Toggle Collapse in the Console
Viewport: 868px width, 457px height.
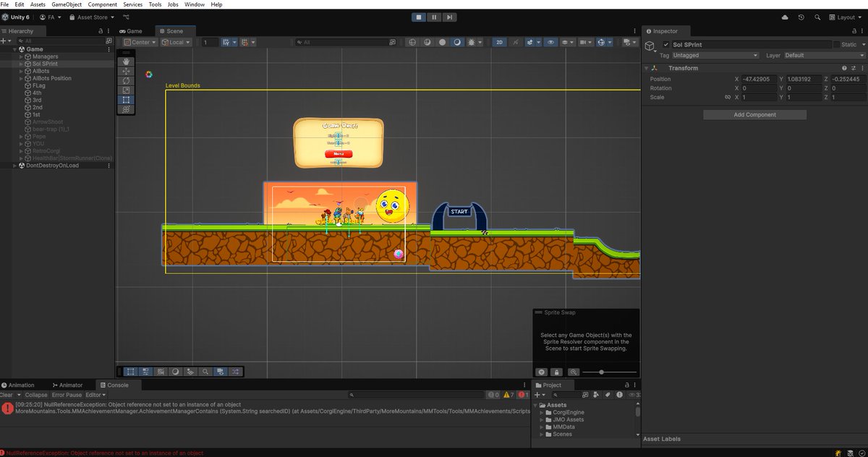click(x=36, y=395)
